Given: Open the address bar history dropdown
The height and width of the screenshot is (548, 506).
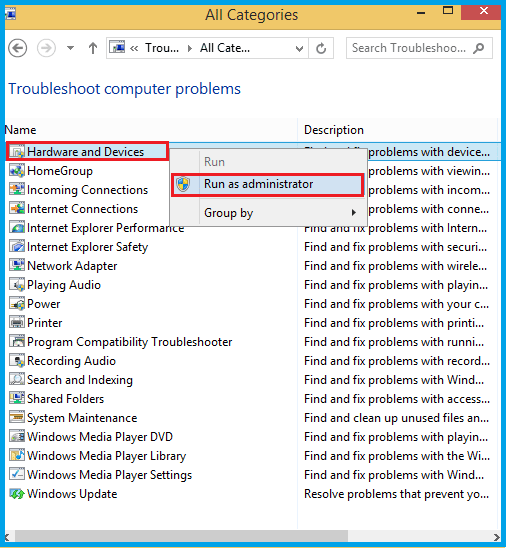Looking at the screenshot, I should [299, 48].
